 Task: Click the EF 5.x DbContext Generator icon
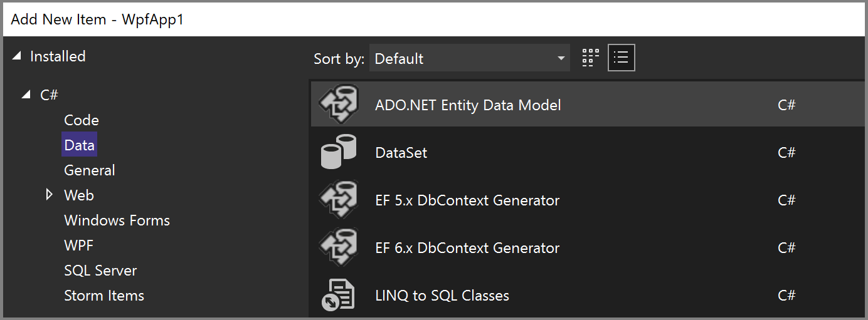point(339,200)
